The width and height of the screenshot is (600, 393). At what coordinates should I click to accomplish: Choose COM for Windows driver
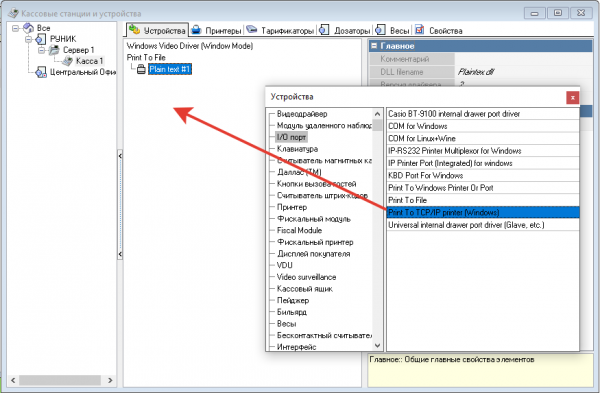click(483, 126)
